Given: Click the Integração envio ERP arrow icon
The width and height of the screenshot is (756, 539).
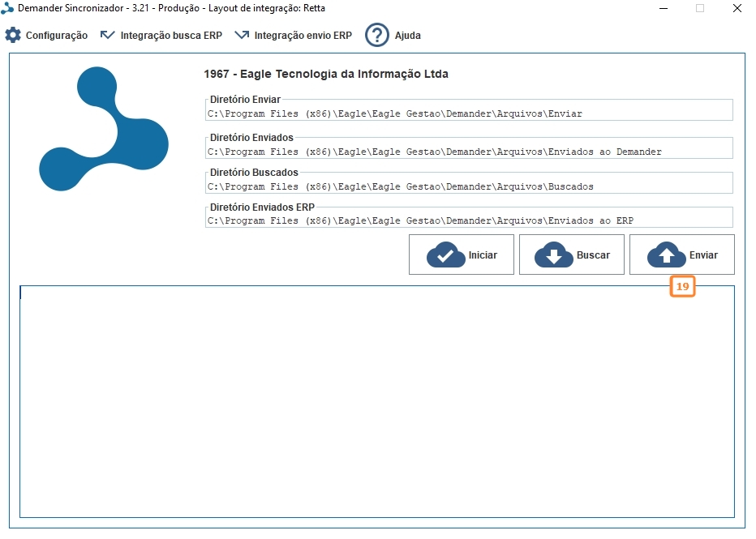Looking at the screenshot, I should (242, 35).
